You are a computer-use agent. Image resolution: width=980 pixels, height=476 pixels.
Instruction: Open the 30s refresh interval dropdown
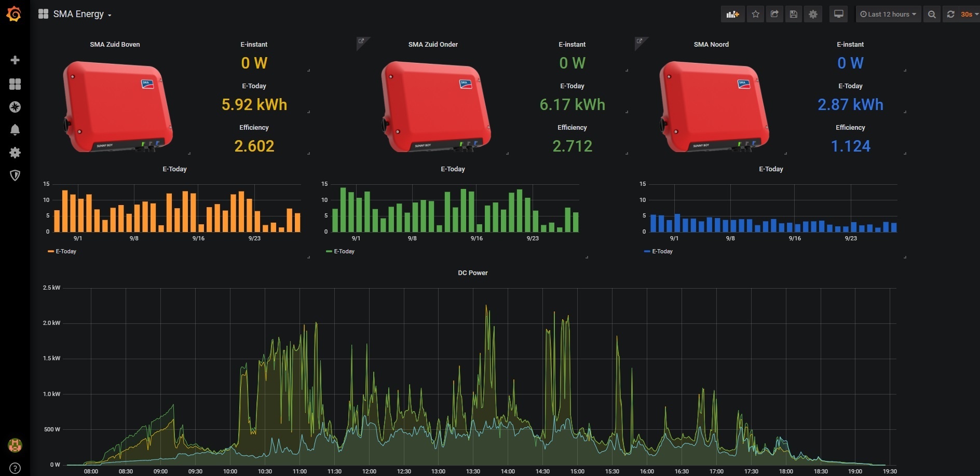(x=969, y=14)
